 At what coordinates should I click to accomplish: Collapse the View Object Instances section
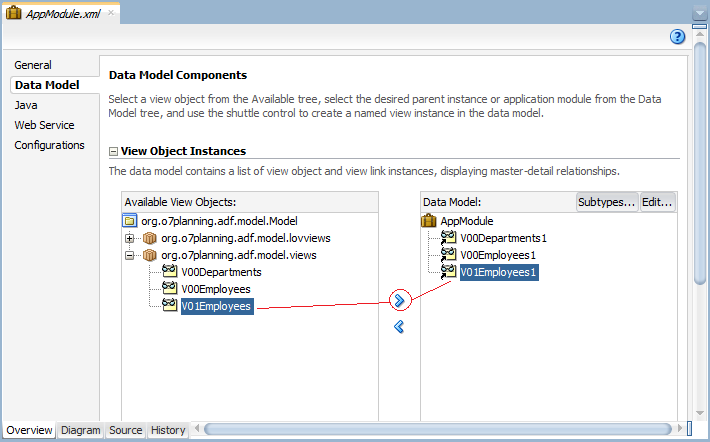pos(113,152)
